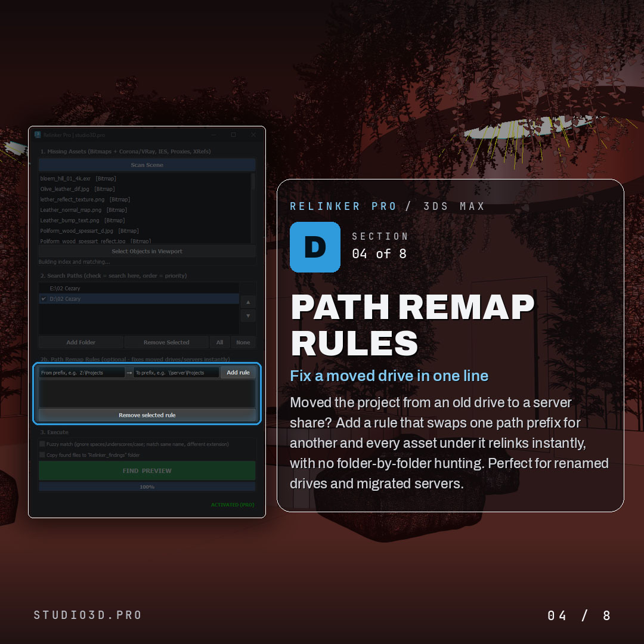Close the Relinker Pro window
644x644 pixels.
tap(253, 135)
